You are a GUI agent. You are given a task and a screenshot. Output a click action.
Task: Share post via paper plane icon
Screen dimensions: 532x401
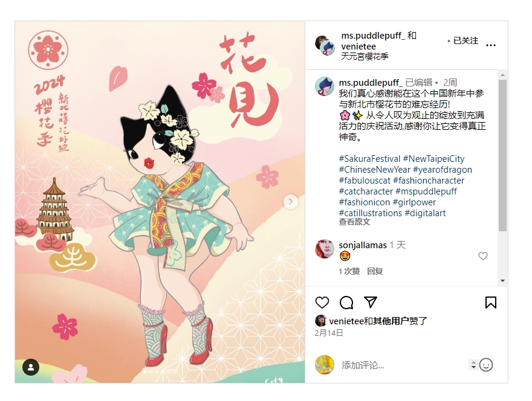pyautogui.click(x=370, y=302)
